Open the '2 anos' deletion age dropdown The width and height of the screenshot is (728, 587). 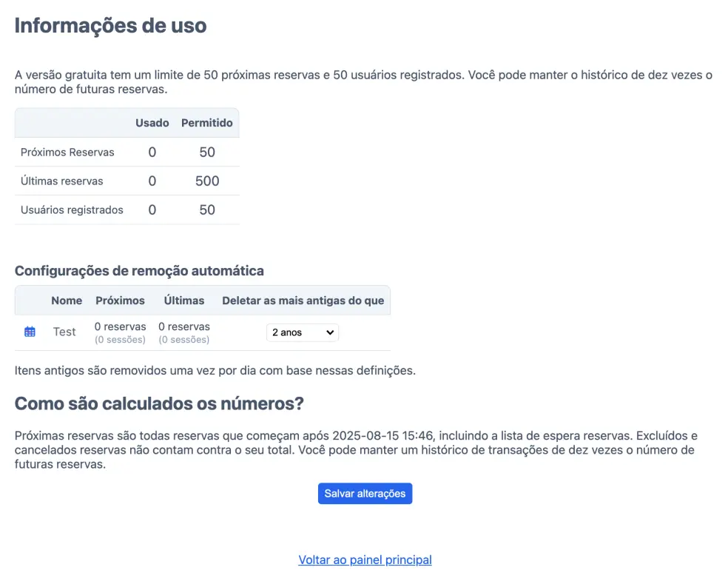coord(303,332)
